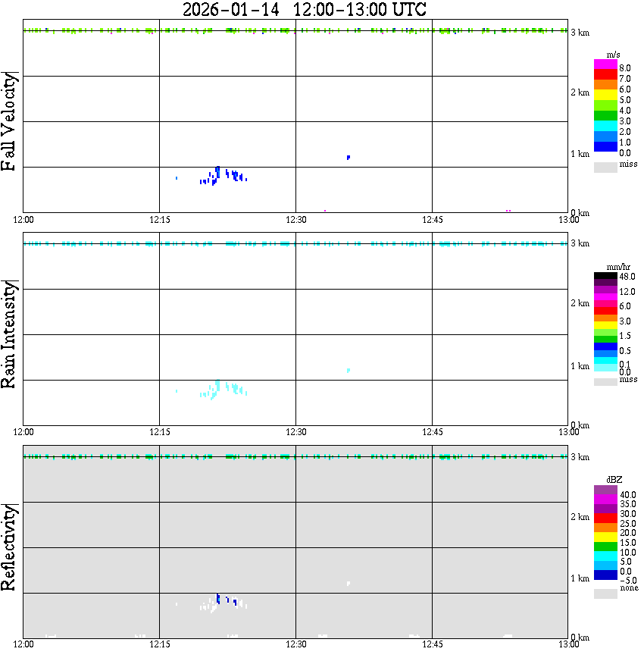Click 12:30 tick under Fall Velocity panel
This screenshot has width=644, height=658.
pyautogui.click(x=295, y=220)
